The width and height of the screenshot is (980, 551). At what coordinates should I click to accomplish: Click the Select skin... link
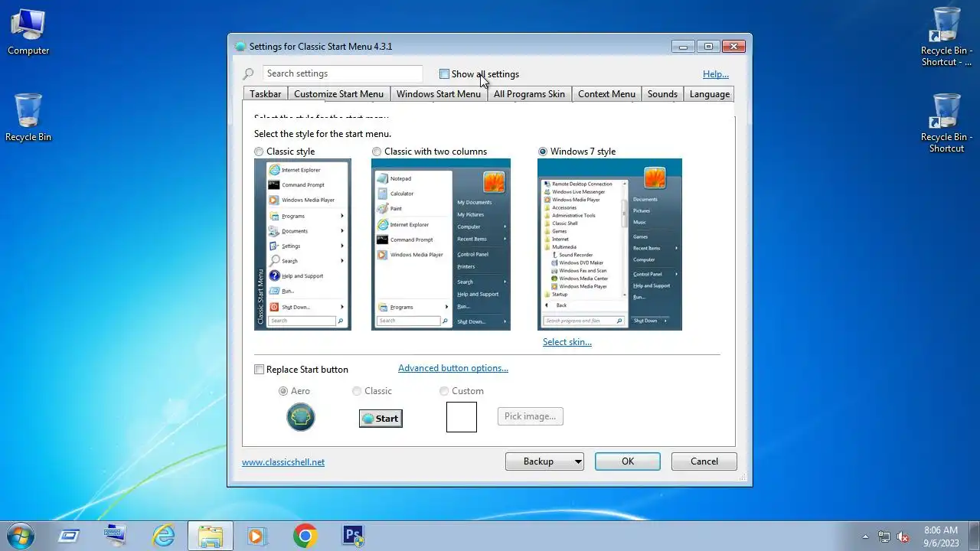pos(567,342)
